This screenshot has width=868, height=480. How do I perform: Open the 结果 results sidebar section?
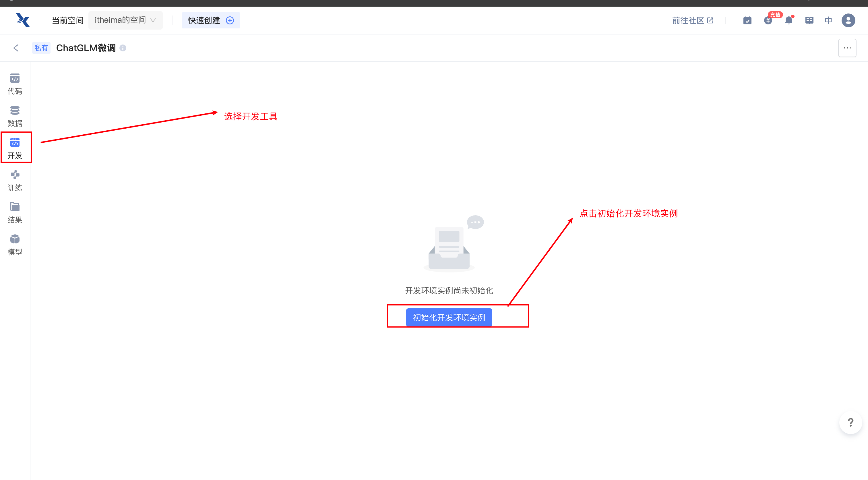tap(15, 212)
